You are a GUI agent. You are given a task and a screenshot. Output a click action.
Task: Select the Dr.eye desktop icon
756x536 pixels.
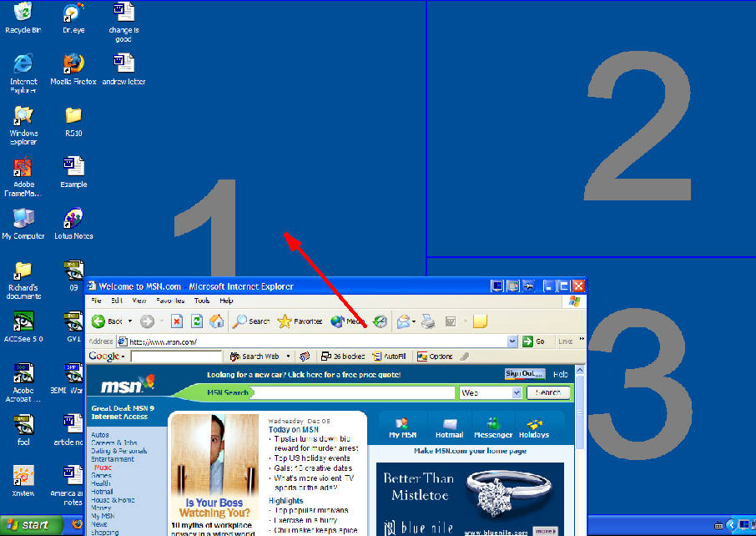click(x=73, y=18)
